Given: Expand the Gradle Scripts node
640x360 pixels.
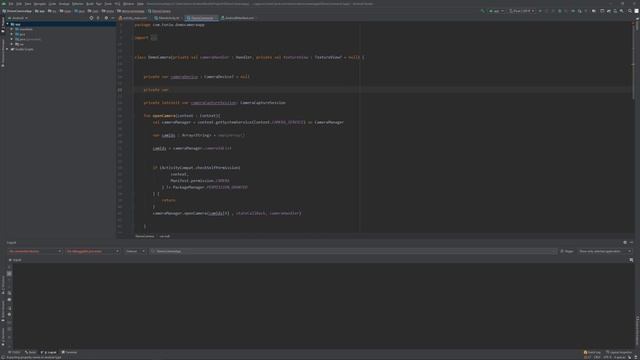Looking at the screenshot, I should [8, 49].
